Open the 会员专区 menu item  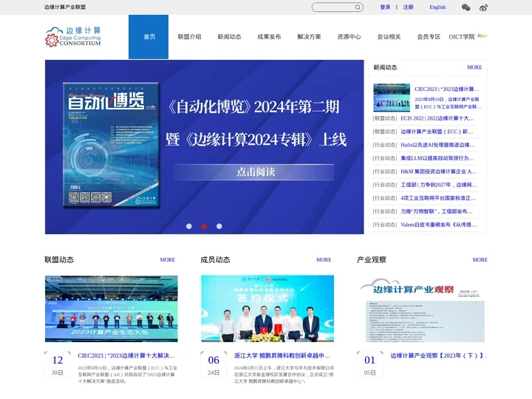[429, 37]
